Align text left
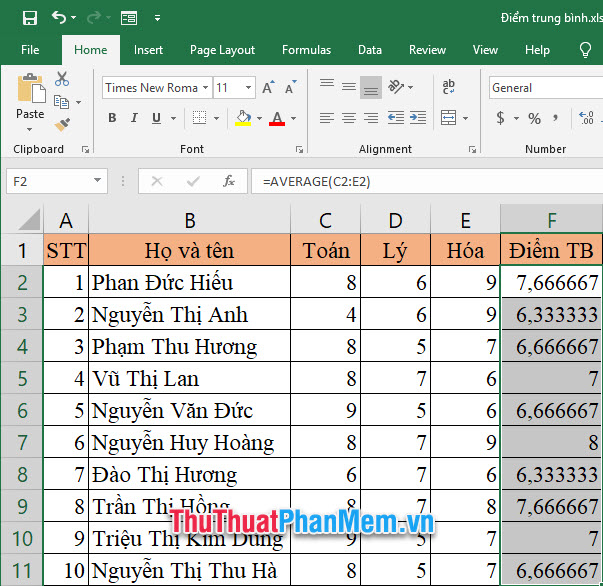Screen dimensions: 603x586 click(326, 118)
